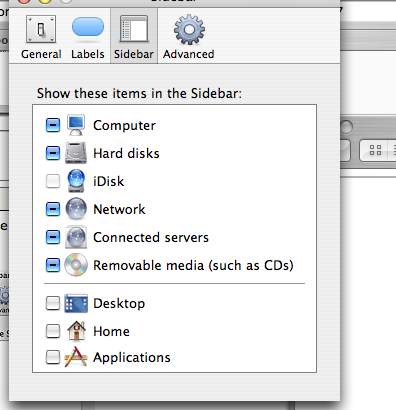The image size is (396, 410).
Task: Click the Computer monitor icon
Action: pos(76,125)
